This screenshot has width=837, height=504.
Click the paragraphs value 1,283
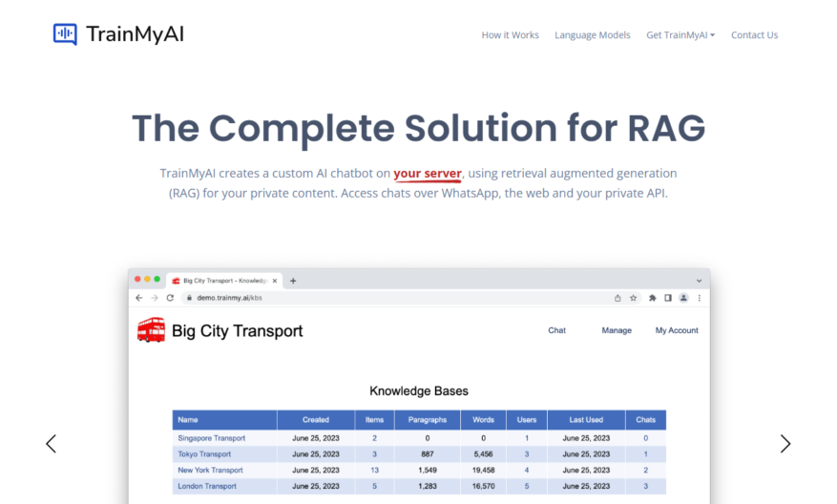[x=428, y=487]
